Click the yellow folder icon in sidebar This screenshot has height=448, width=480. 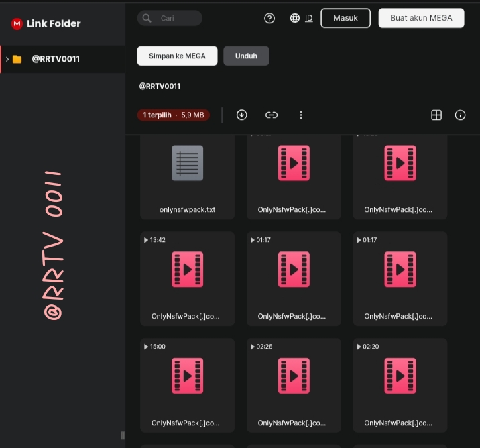pos(17,59)
